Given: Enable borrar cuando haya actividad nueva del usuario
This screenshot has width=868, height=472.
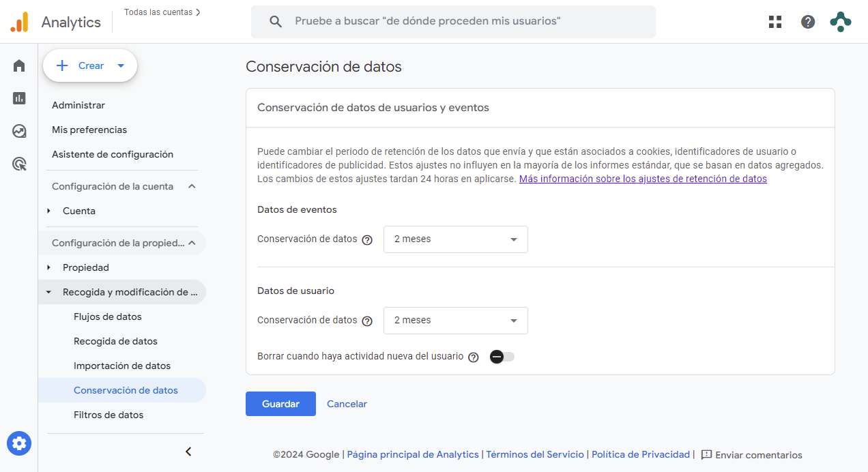Looking at the screenshot, I should [502, 356].
